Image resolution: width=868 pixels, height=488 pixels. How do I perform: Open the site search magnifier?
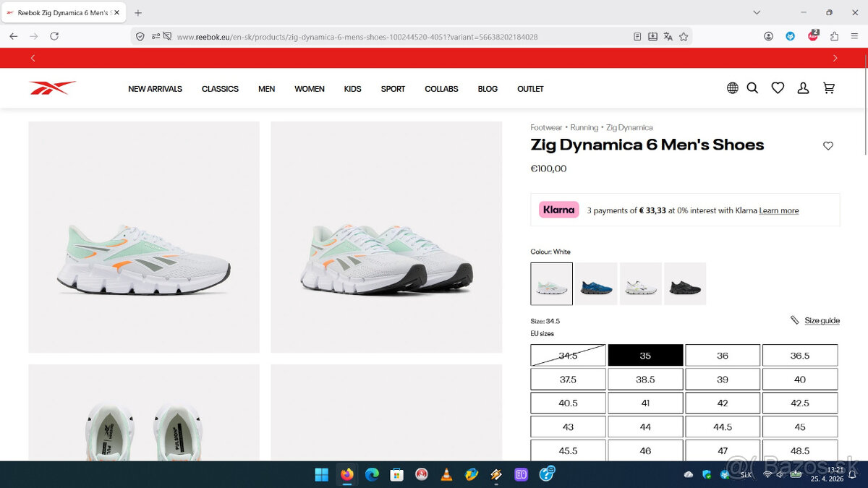pyautogui.click(x=752, y=88)
